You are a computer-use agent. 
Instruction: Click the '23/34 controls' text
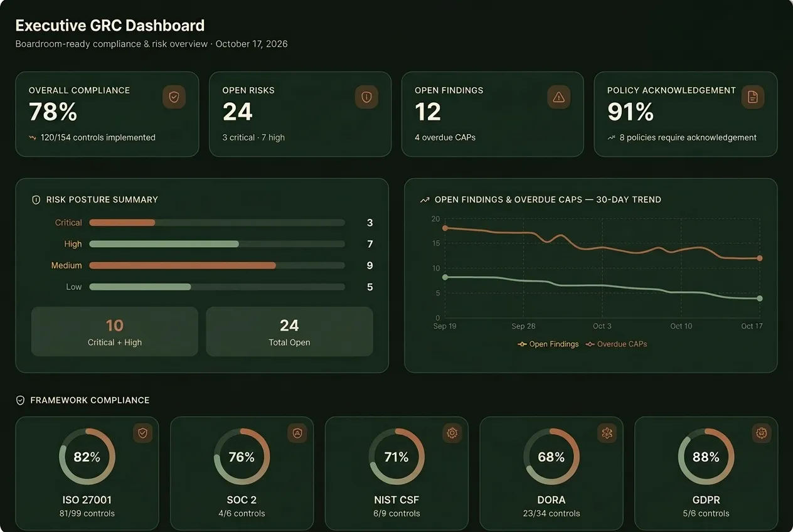pos(551,513)
